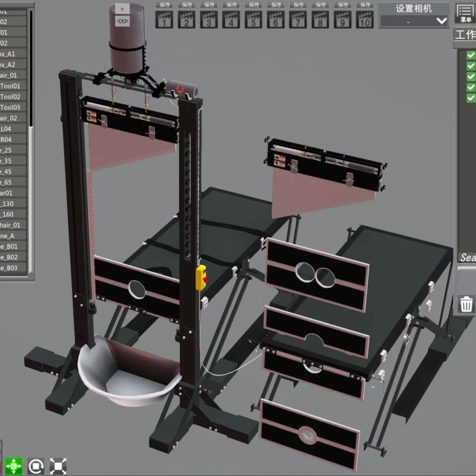
Task: Recall camera preset clapperboard 1
Action: [164, 19]
